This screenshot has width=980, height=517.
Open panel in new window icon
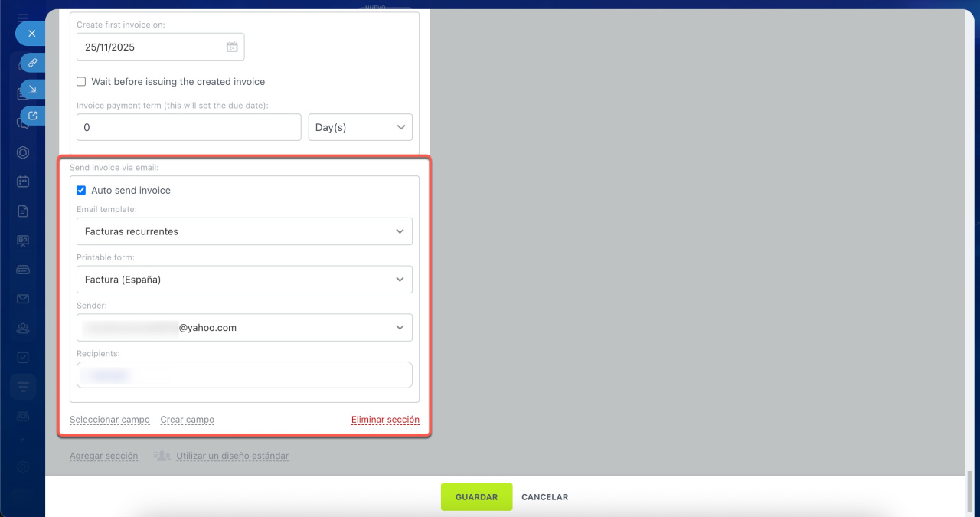(32, 116)
